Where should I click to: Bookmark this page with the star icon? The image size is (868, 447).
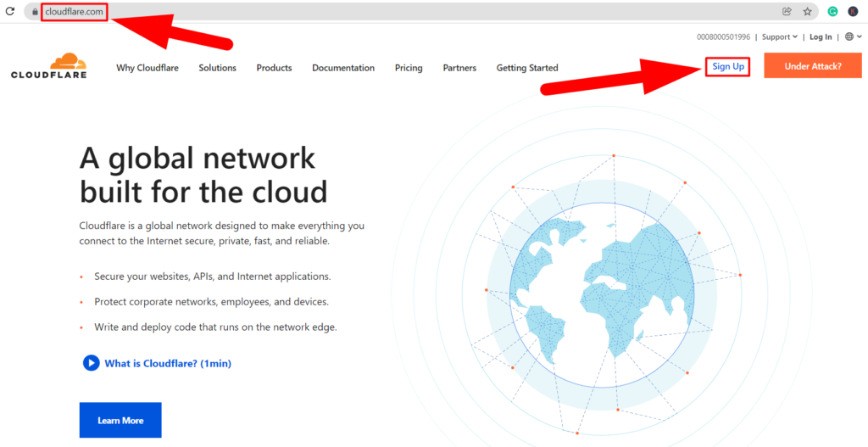pyautogui.click(x=807, y=12)
